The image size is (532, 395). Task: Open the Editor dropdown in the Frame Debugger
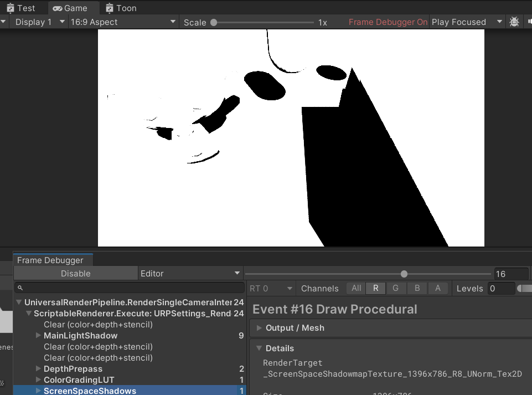[x=190, y=273]
